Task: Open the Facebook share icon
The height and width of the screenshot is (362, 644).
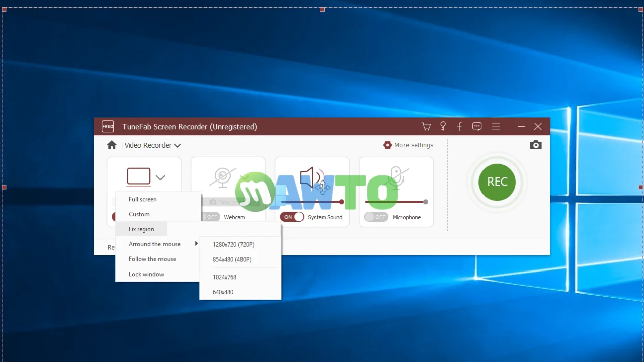Action: click(x=459, y=127)
